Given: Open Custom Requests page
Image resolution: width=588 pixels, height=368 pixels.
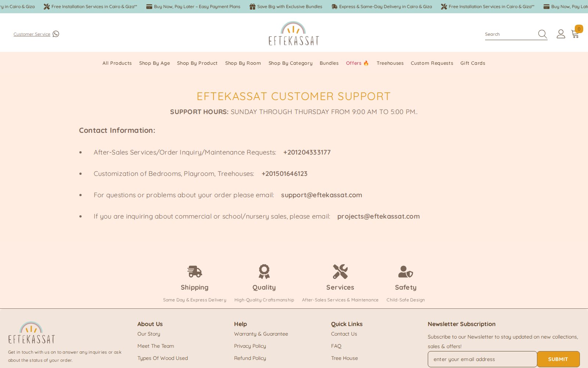Looking at the screenshot, I should pos(432,63).
